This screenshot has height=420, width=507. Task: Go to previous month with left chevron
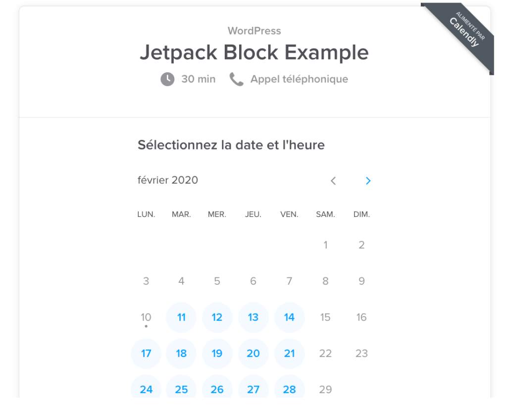tap(333, 181)
